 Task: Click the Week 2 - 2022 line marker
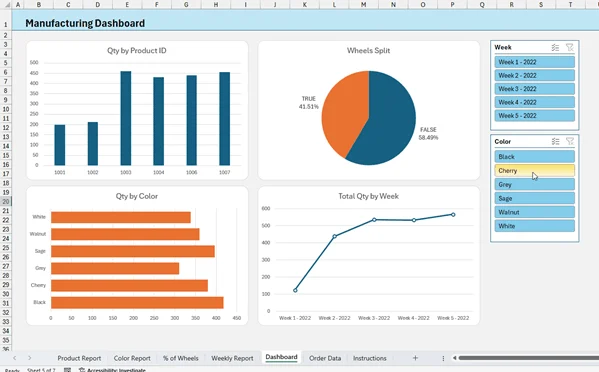(335, 236)
